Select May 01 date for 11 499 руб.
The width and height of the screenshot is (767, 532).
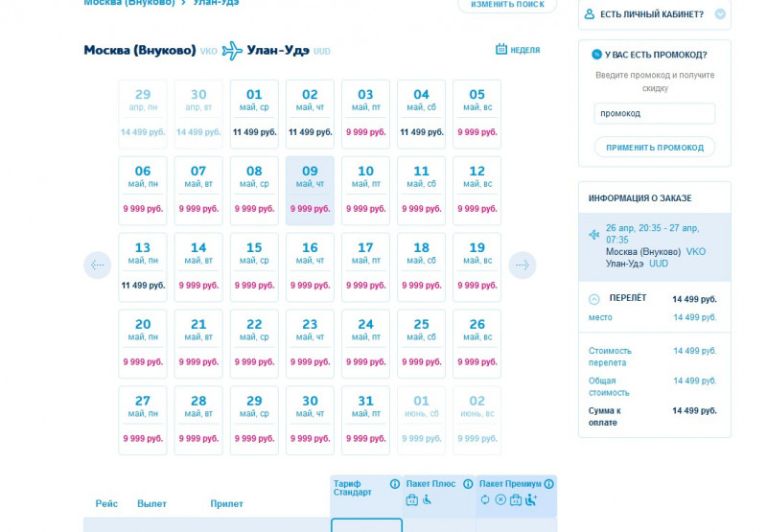coord(254,114)
